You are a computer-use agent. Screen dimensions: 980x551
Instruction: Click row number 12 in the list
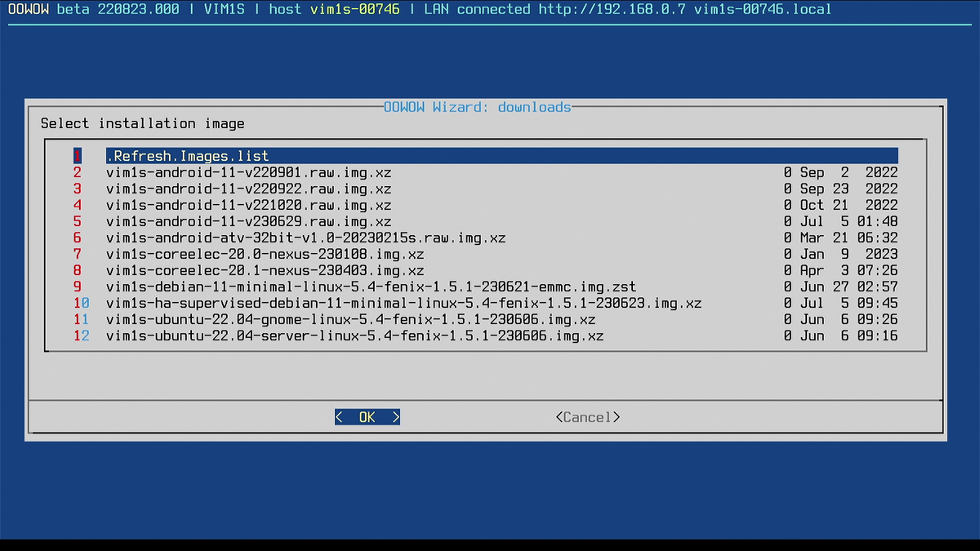coord(82,335)
